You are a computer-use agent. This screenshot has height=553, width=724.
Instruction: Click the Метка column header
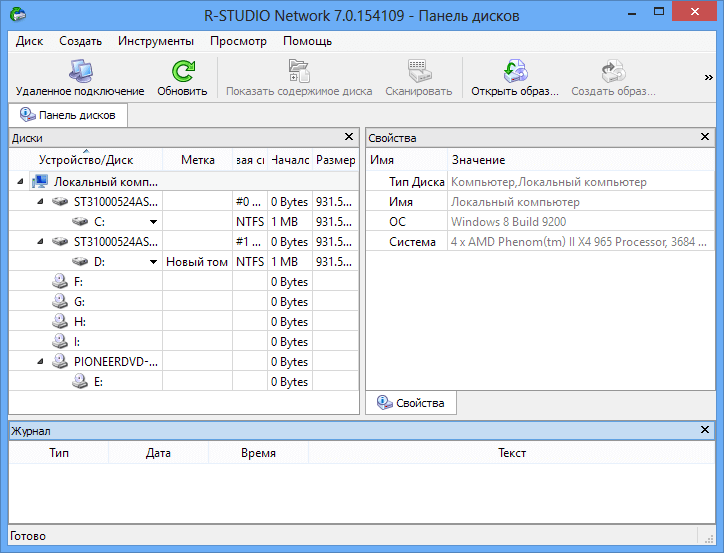(x=198, y=160)
